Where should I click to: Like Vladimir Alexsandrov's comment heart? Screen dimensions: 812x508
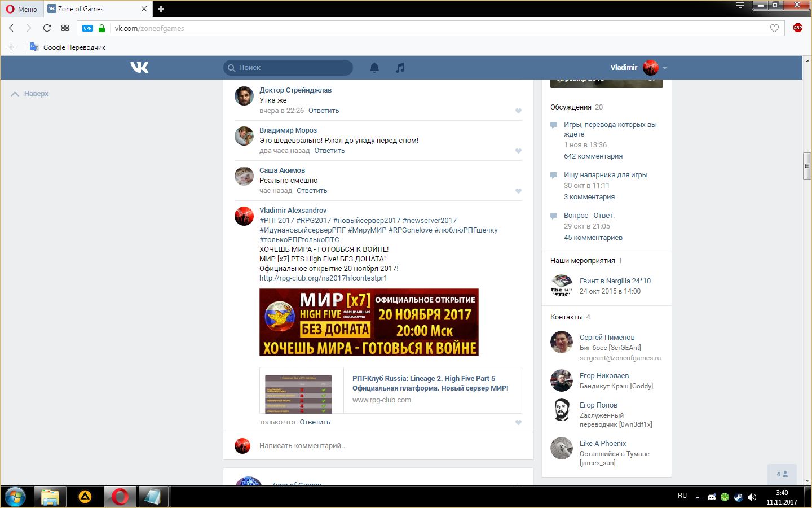click(x=518, y=422)
